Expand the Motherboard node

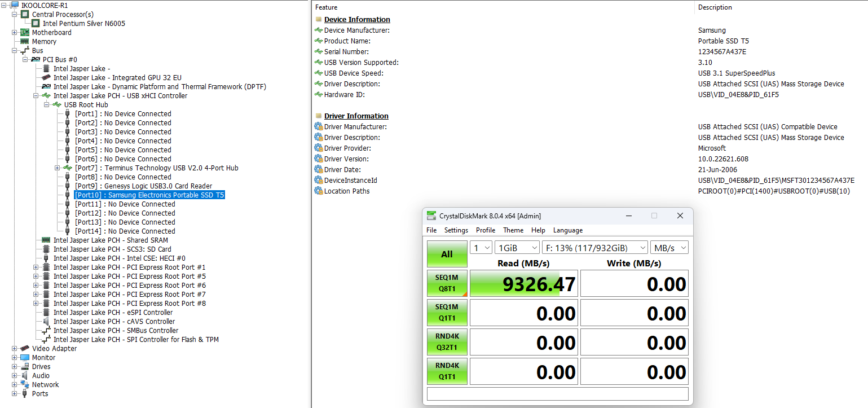click(x=15, y=32)
